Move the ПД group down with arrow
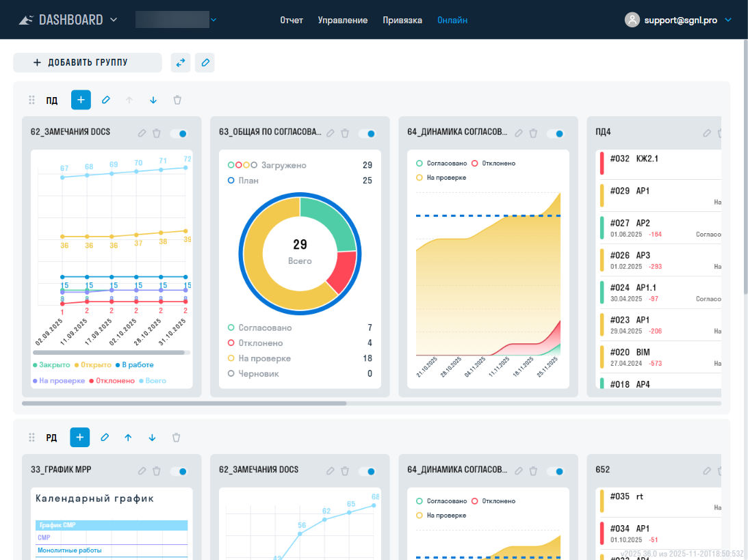This screenshot has width=748, height=560. click(x=153, y=100)
